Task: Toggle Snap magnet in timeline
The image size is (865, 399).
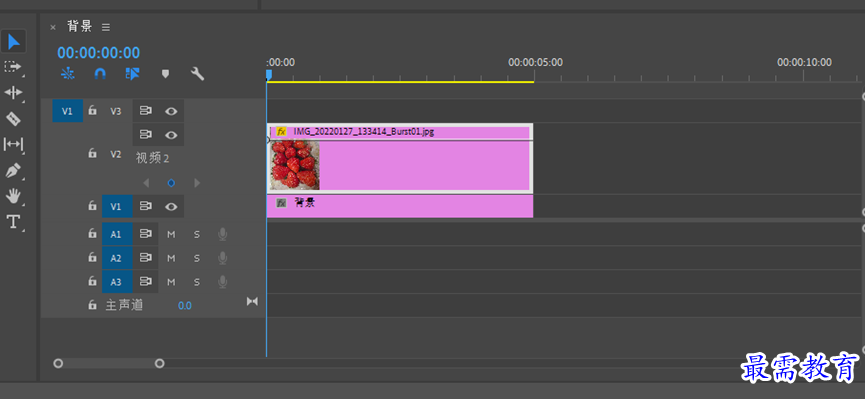Action: (x=100, y=73)
